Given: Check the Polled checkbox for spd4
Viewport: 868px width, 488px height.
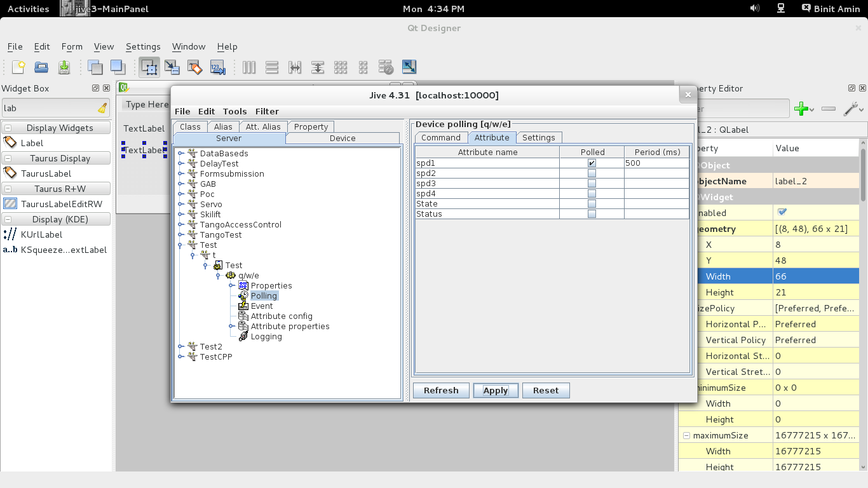Looking at the screenshot, I should (x=592, y=194).
